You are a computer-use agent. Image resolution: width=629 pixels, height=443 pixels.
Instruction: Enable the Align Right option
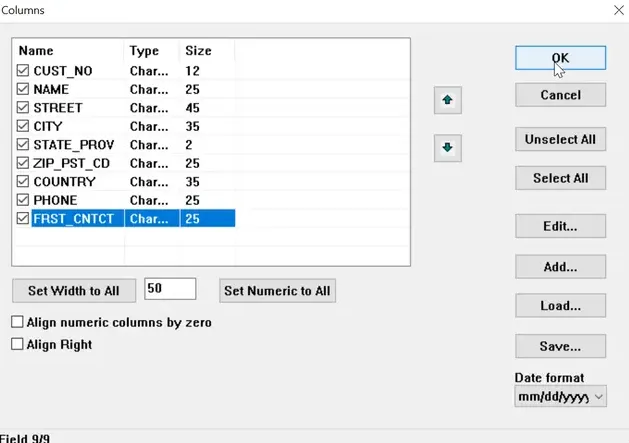pos(17,344)
